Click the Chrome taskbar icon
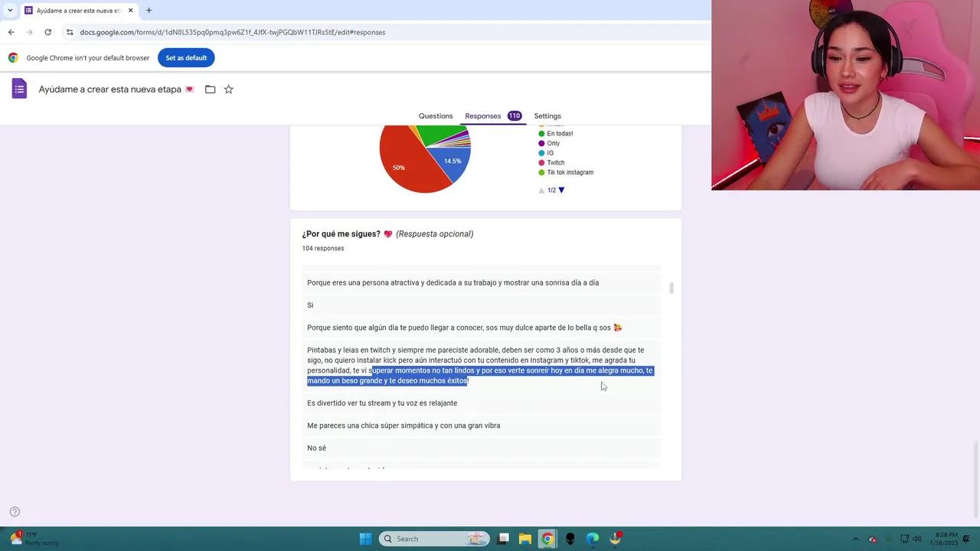Screen dimensions: 980x551 pyautogui.click(x=547, y=539)
